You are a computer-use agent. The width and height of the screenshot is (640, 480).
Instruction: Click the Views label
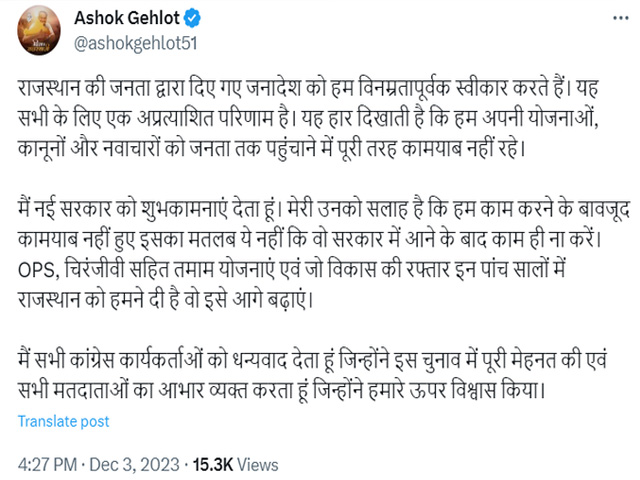tap(258, 464)
